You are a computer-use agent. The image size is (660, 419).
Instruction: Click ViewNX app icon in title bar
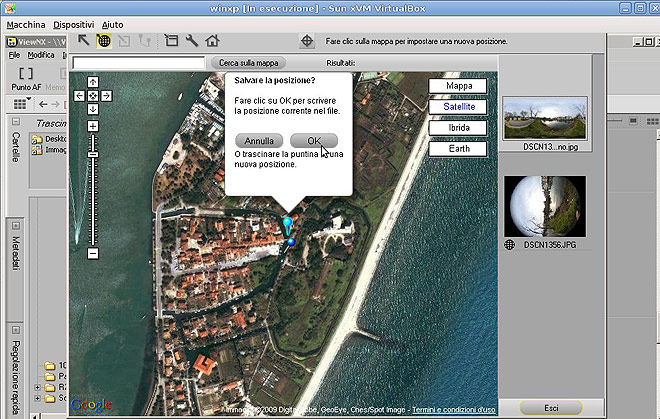[12, 42]
